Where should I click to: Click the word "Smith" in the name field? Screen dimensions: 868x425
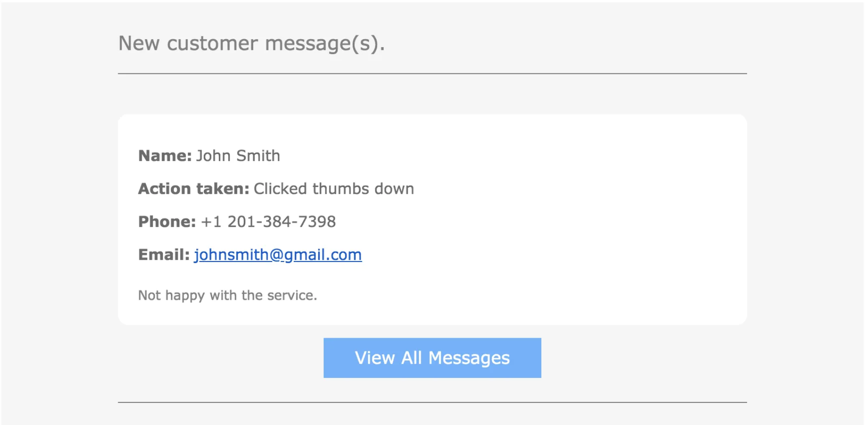pos(258,155)
